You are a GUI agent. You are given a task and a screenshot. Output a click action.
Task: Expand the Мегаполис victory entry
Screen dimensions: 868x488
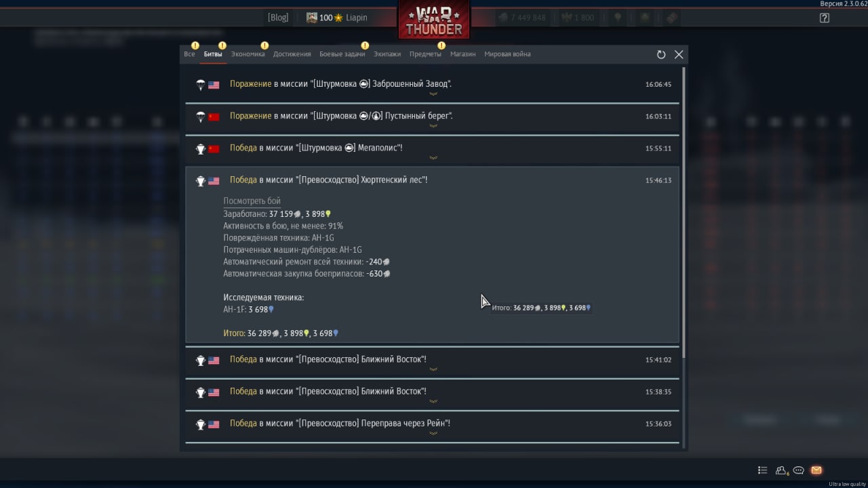pos(432,150)
